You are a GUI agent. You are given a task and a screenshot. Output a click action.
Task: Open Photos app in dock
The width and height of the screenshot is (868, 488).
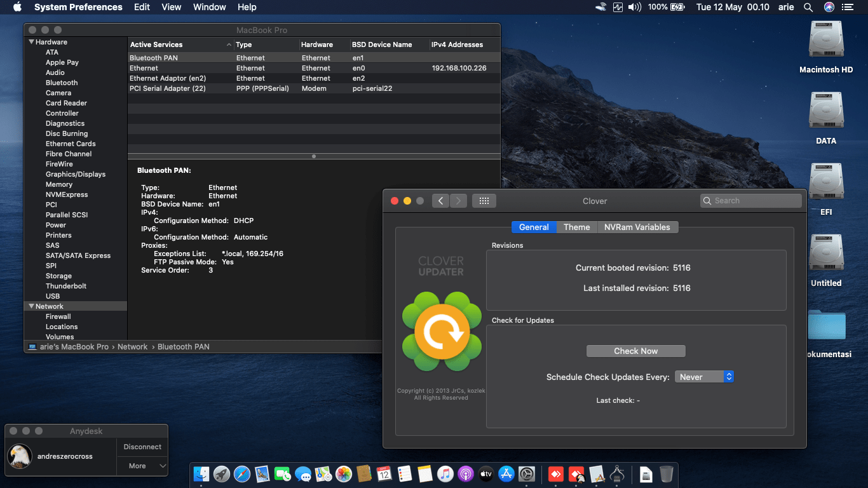point(344,474)
